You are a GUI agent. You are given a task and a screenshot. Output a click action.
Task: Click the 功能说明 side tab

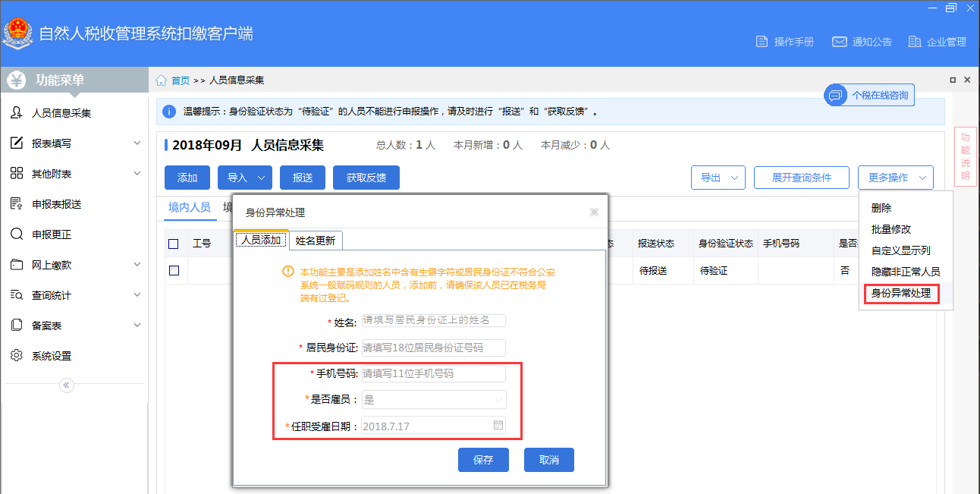[965, 156]
